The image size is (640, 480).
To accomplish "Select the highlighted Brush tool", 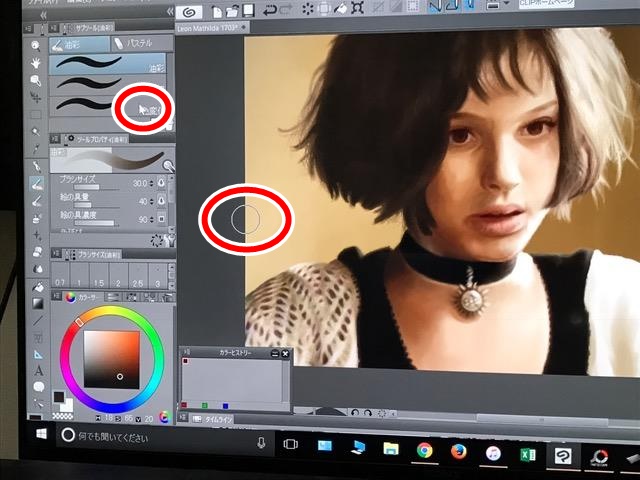I will 37,183.
